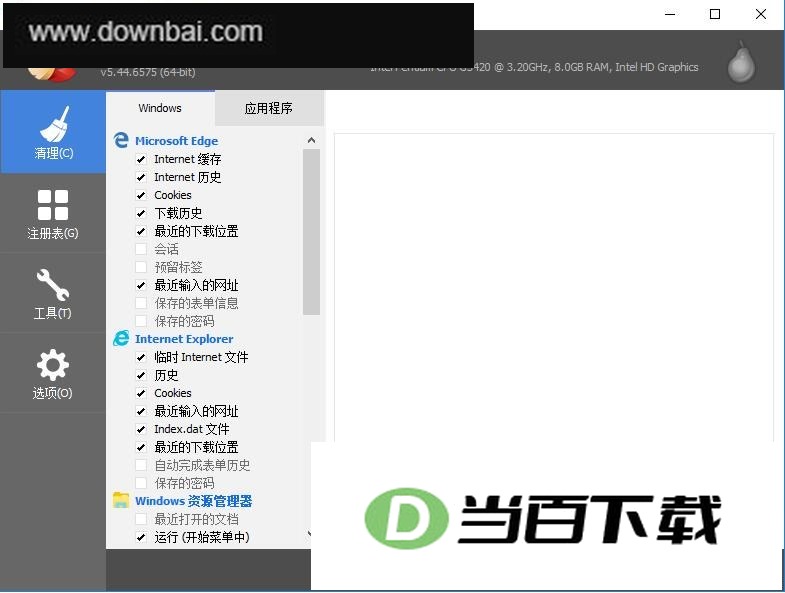Uncheck Edge Internet 缓存 checkbox
Viewport: 785px width, 593px height.
tap(141, 159)
